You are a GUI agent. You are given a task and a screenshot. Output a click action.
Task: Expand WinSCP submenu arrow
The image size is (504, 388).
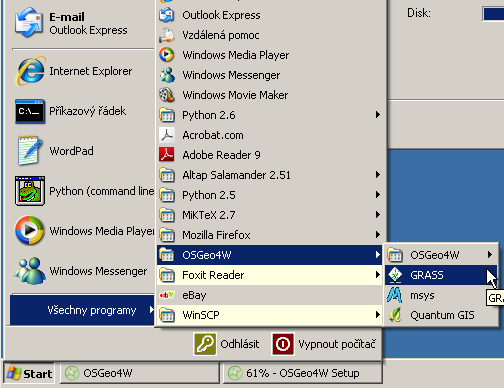point(378,315)
